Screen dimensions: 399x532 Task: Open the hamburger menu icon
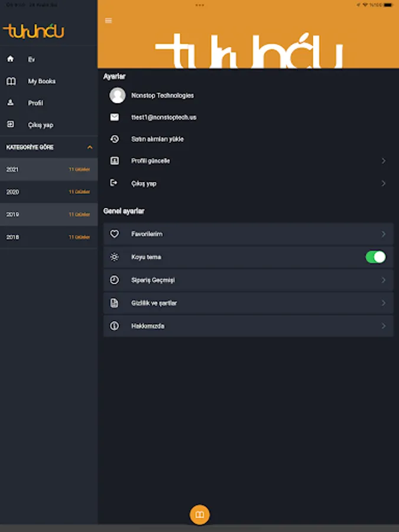tap(108, 21)
